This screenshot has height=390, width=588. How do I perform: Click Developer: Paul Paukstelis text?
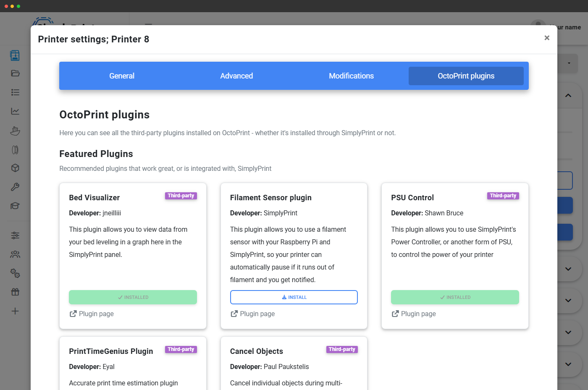pos(269,367)
